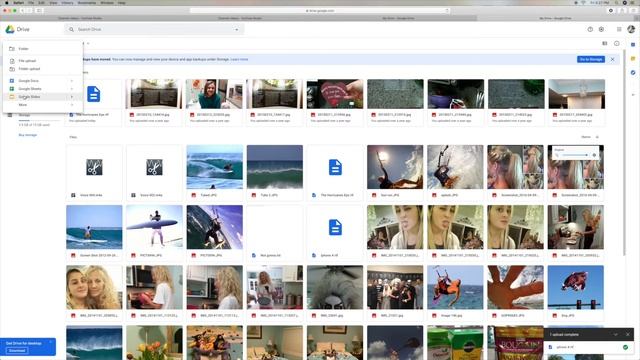The image size is (640, 360).
Task: Open the blank text file thumbnail
Action: 275,227
